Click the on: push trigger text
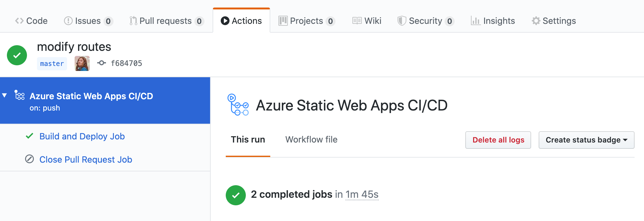 click(x=45, y=108)
